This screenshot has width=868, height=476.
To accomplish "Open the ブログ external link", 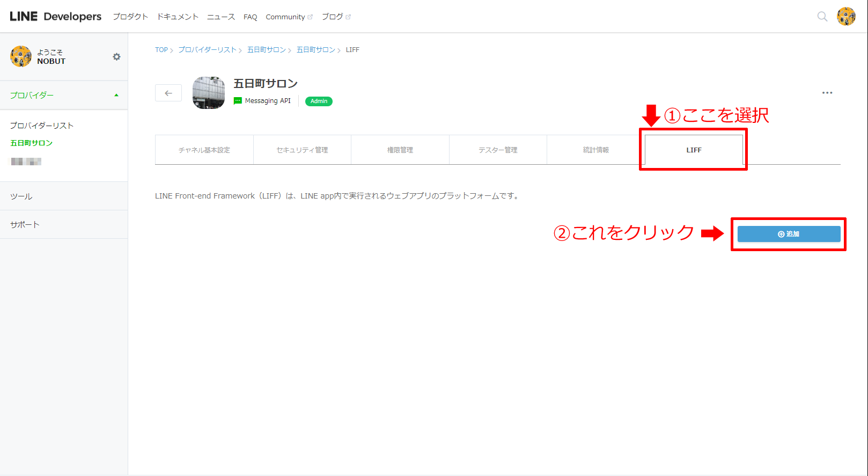I will [336, 17].
